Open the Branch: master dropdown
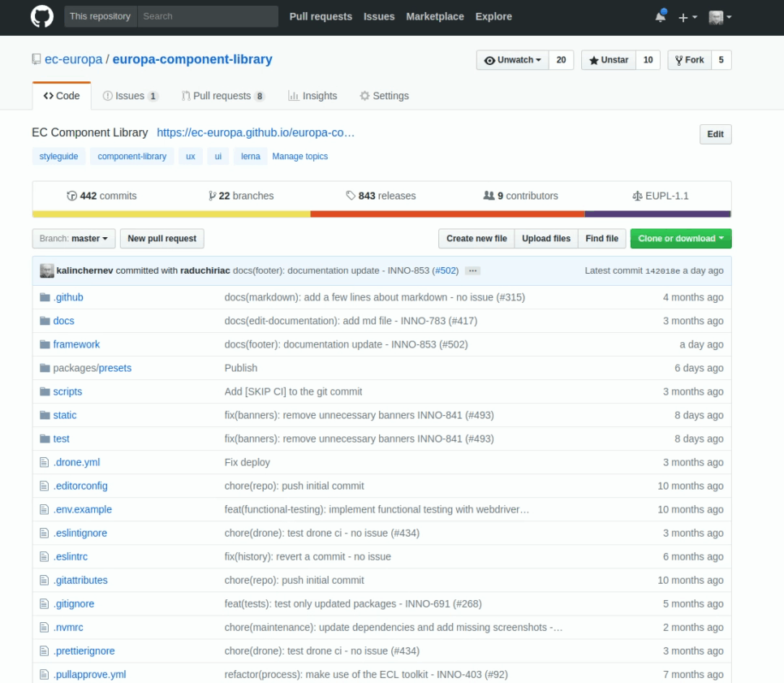This screenshot has width=784, height=683. 74,239
